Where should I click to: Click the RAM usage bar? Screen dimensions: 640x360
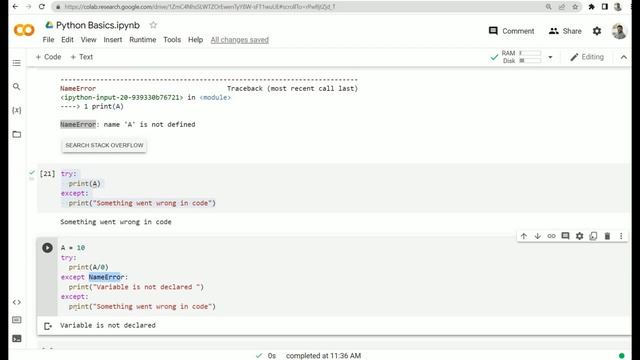[530, 53]
